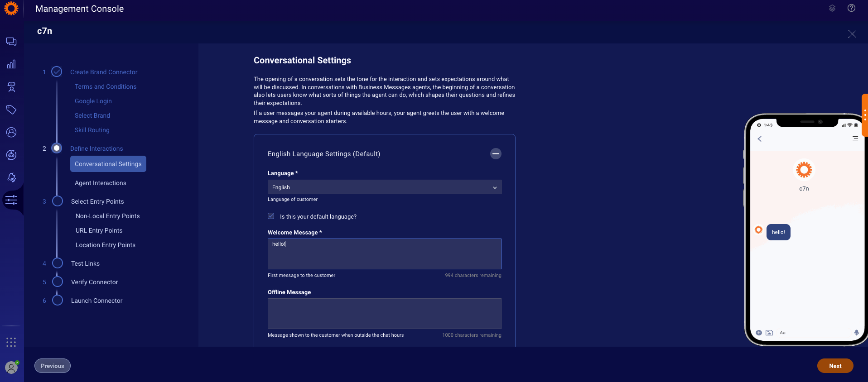
Task: Open the app grid dots icon
Action: pyautogui.click(x=11, y=342)
